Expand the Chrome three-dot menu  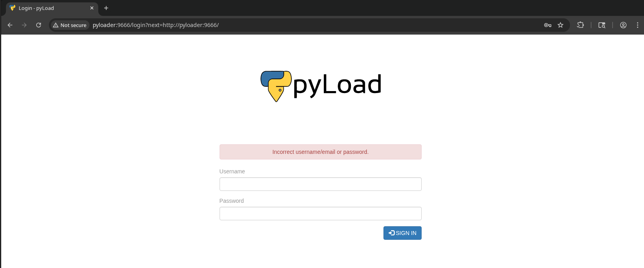tap(638, 25)
